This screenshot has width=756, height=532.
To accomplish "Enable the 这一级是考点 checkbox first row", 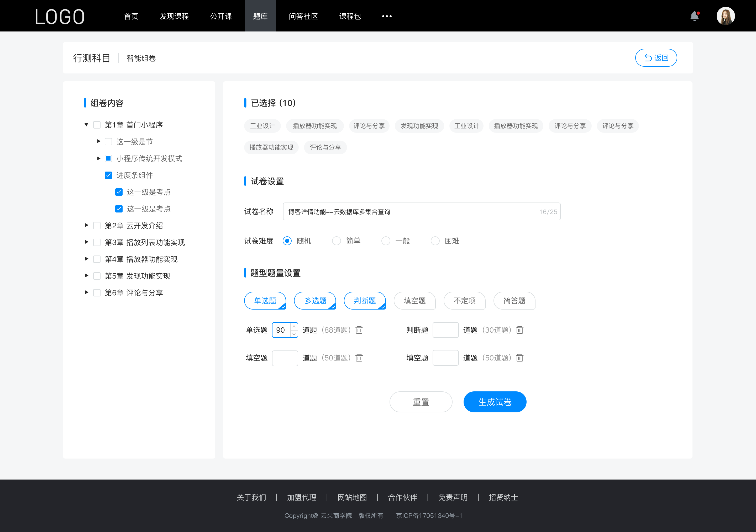I will pyautogui.click(x=119, y=192).
